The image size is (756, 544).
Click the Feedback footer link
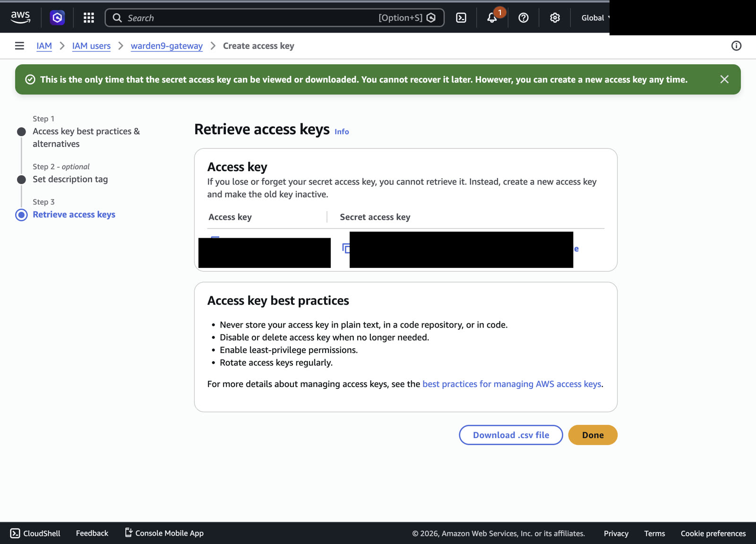(92, 533)
